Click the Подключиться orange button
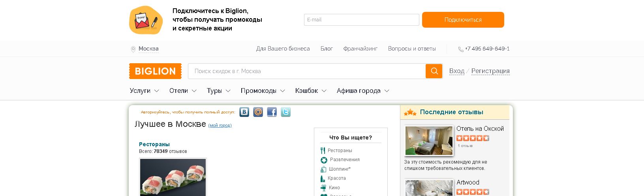The width and height of the screenshot is (644, 196). 463,20
